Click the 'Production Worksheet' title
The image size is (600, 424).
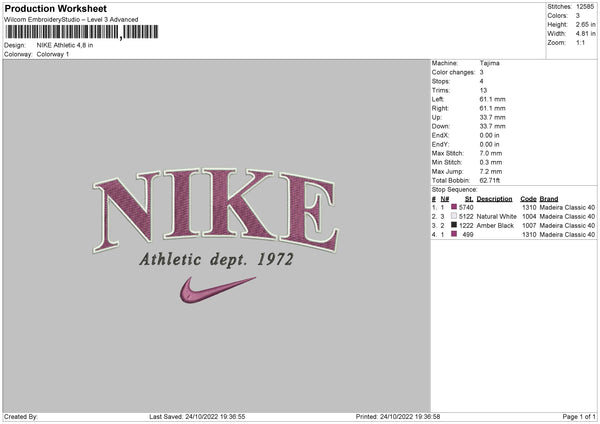click(x=55, y=8)
